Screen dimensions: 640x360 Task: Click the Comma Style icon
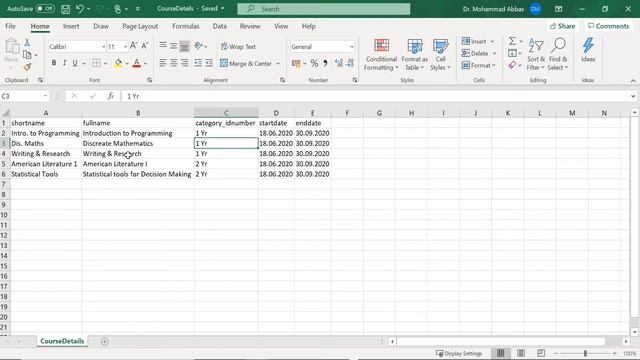[x=325, y=63]
